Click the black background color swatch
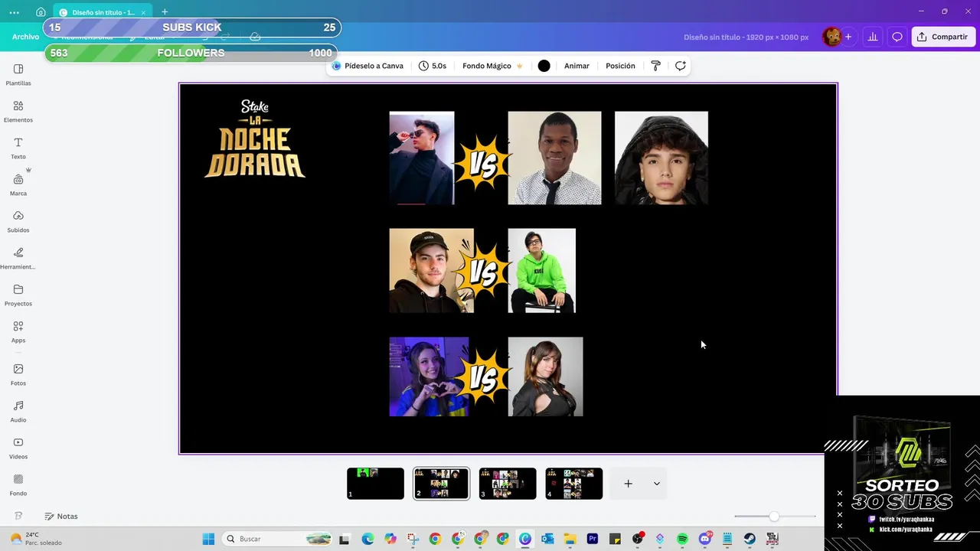 [544, 66]
